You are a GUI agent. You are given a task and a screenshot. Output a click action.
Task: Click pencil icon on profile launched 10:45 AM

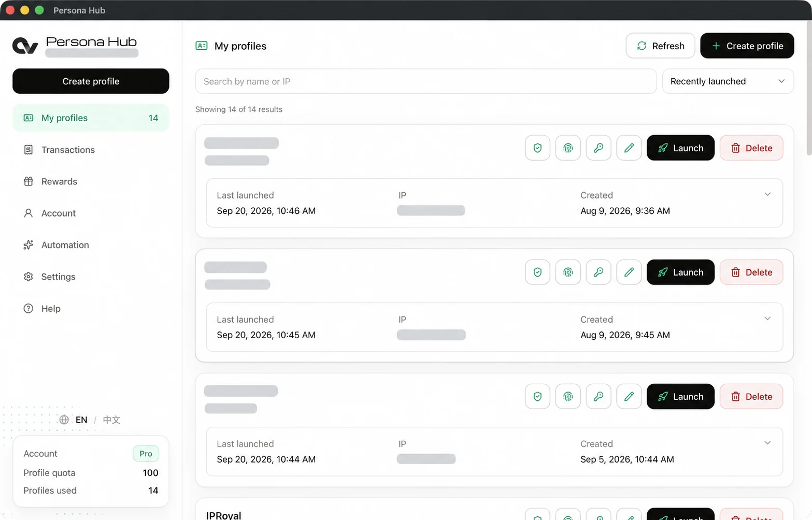(x=629, y=272)
